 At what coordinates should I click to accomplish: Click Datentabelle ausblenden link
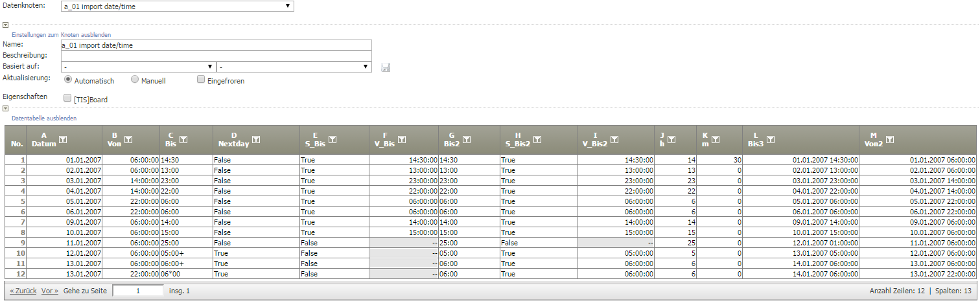pos(44,118)
